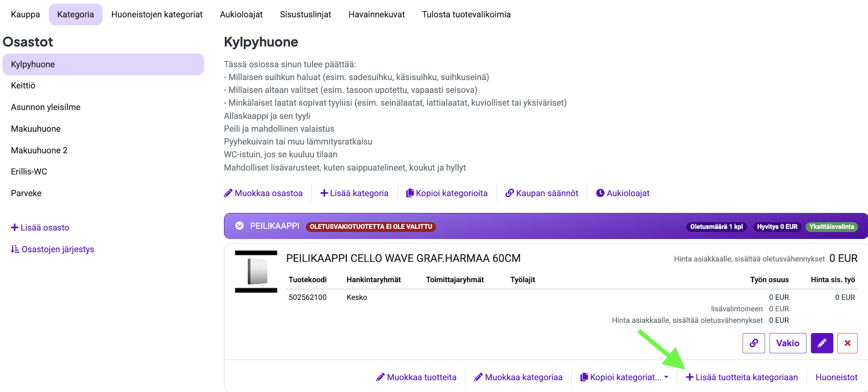Click Lisää tuotteita kategoriaan
Viewport: 868px width, 392px height.
coord(742,377)
